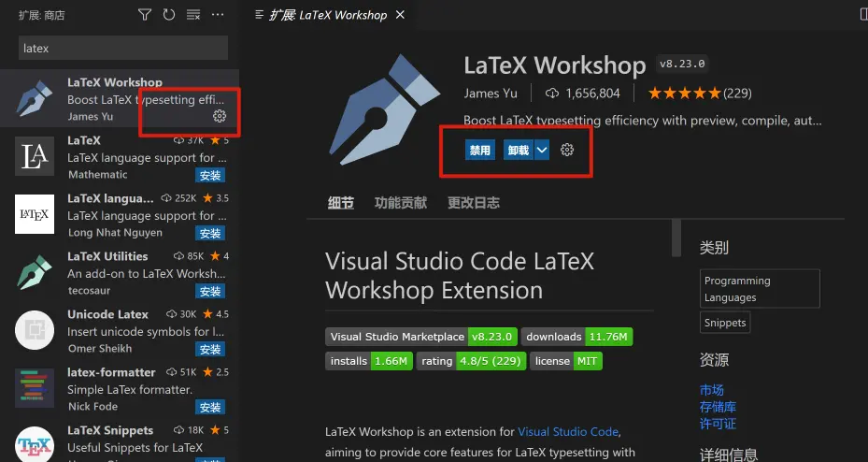Select the LaTeX Snippets extension title
The height and width of the screenshot is (462, 868).
click(x=110, y=430)
